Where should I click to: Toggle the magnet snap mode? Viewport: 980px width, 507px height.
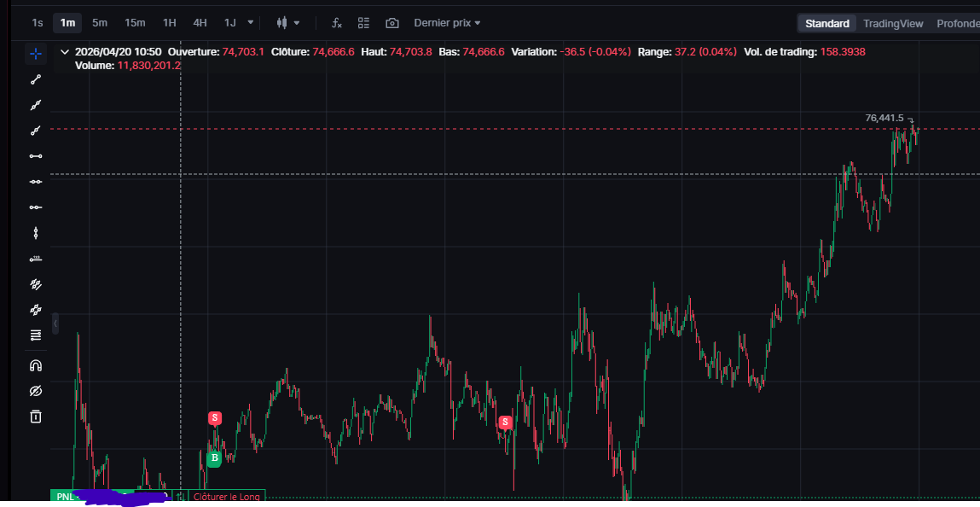(x=36, y=365)
